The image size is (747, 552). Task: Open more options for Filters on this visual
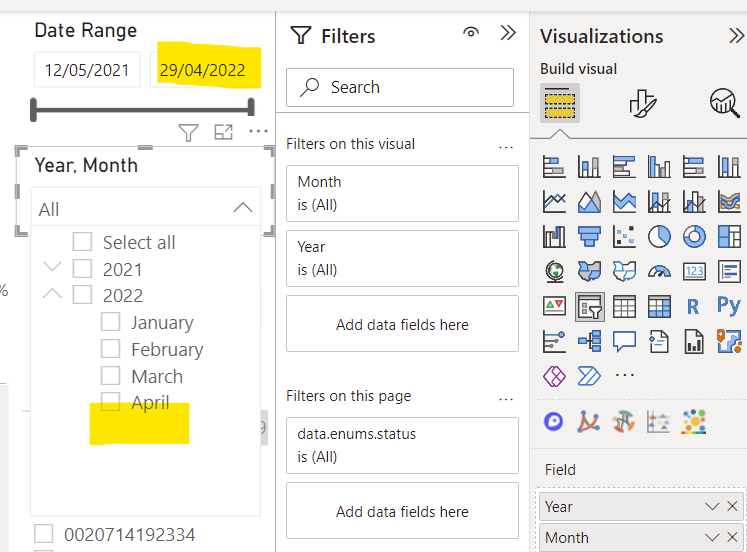tap(506, 147)
